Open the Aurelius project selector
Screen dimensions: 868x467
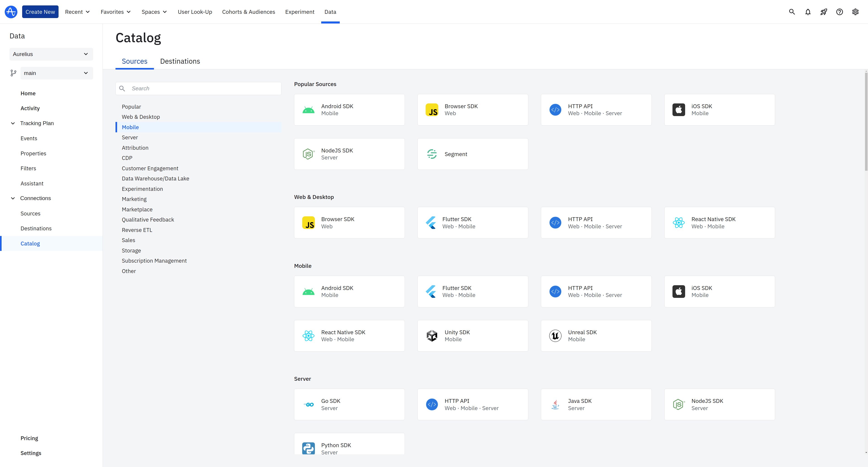51,54
